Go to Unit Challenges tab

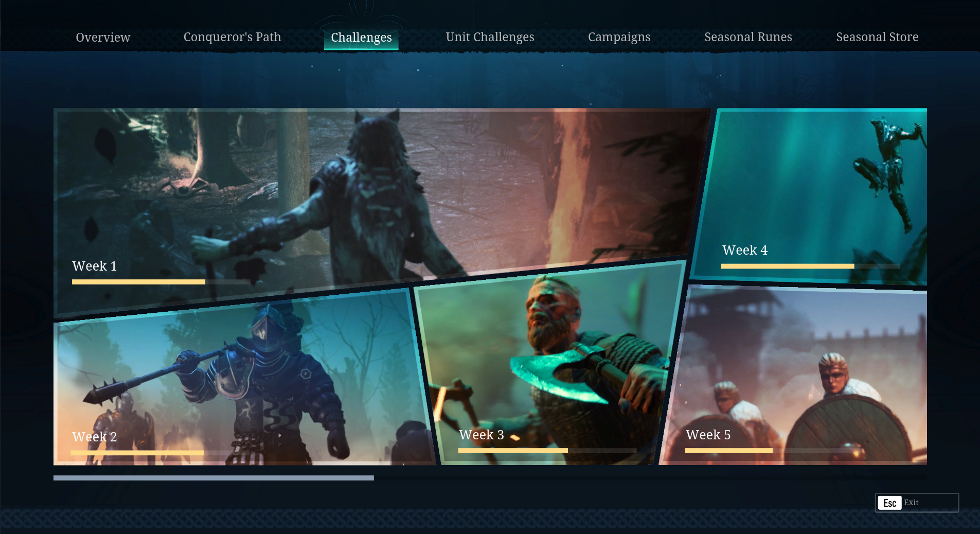point(490,37)
